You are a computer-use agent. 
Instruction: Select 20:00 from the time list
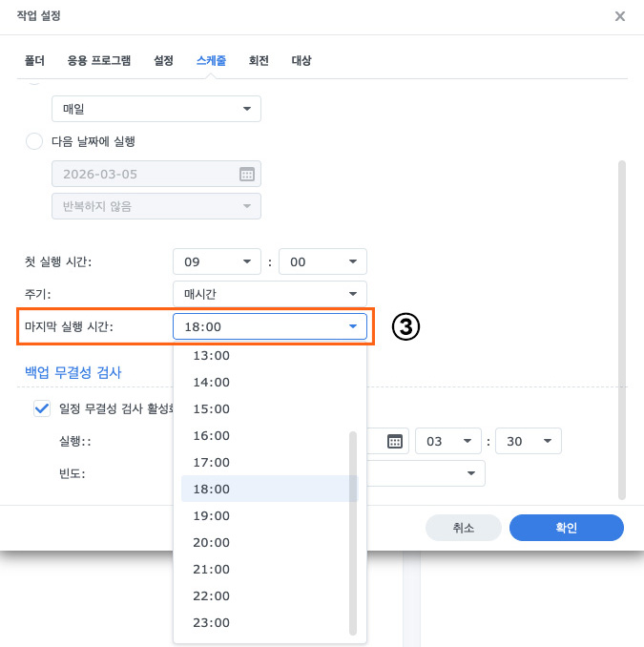(x=212, y=542)
